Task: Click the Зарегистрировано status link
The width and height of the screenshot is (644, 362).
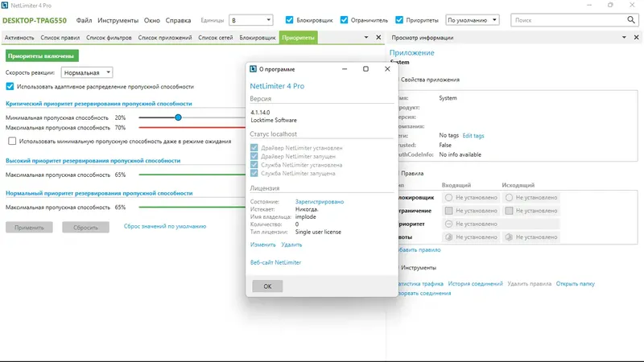Action: [320, 202]
